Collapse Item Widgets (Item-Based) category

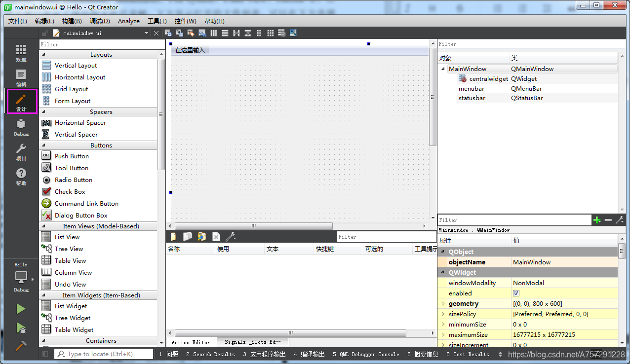point(43,295)
